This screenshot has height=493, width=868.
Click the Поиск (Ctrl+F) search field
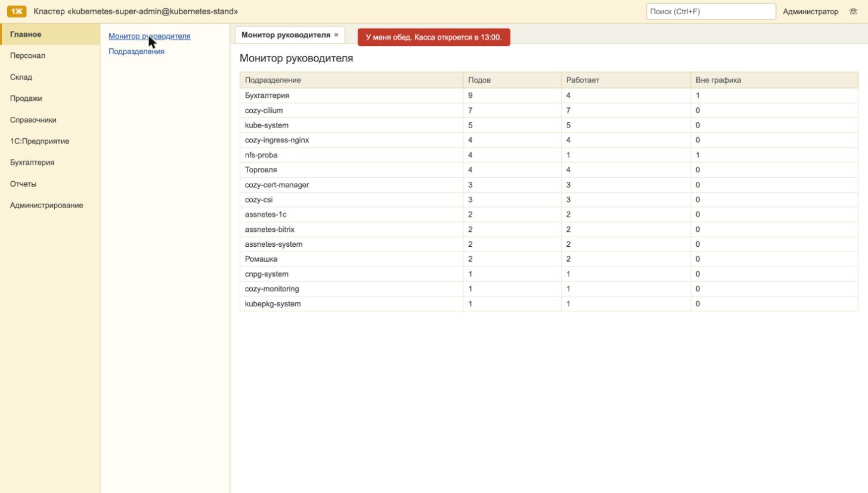click(711, 11)
